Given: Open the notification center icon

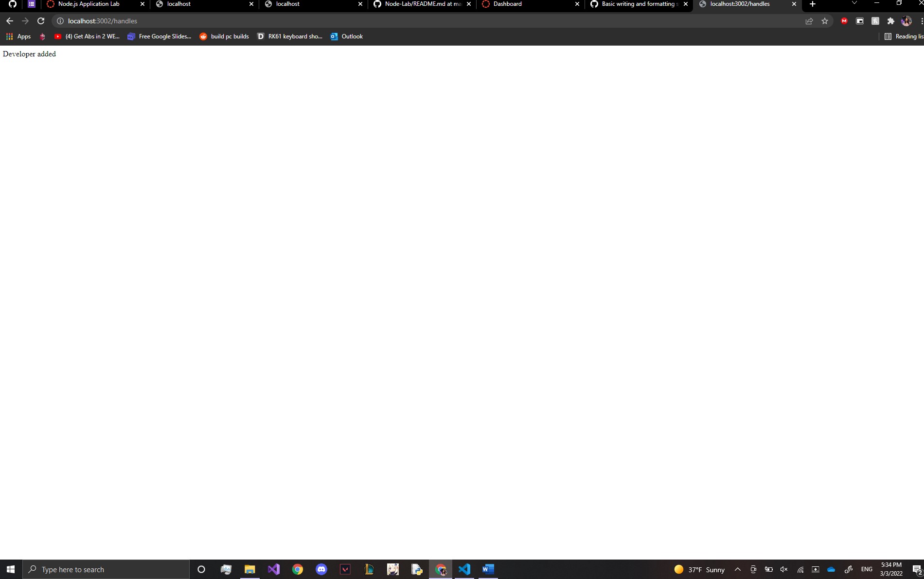Looking at the screenshot, I should [x=917, y=569].
